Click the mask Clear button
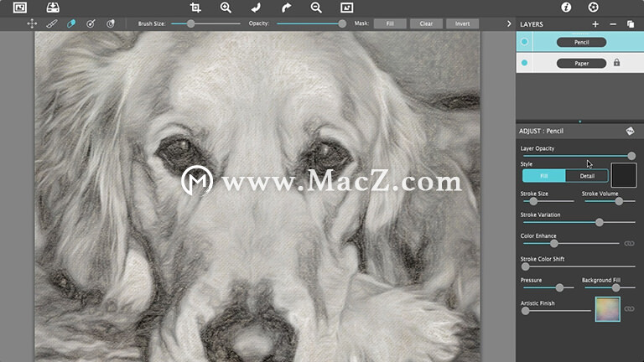This screenshot has height=362, width=644. (426, 23)
